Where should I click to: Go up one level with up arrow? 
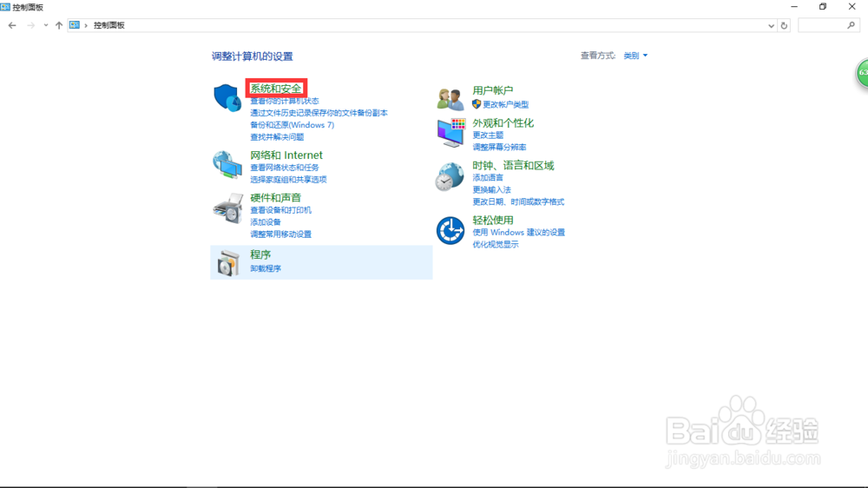[x=59, y=25]
